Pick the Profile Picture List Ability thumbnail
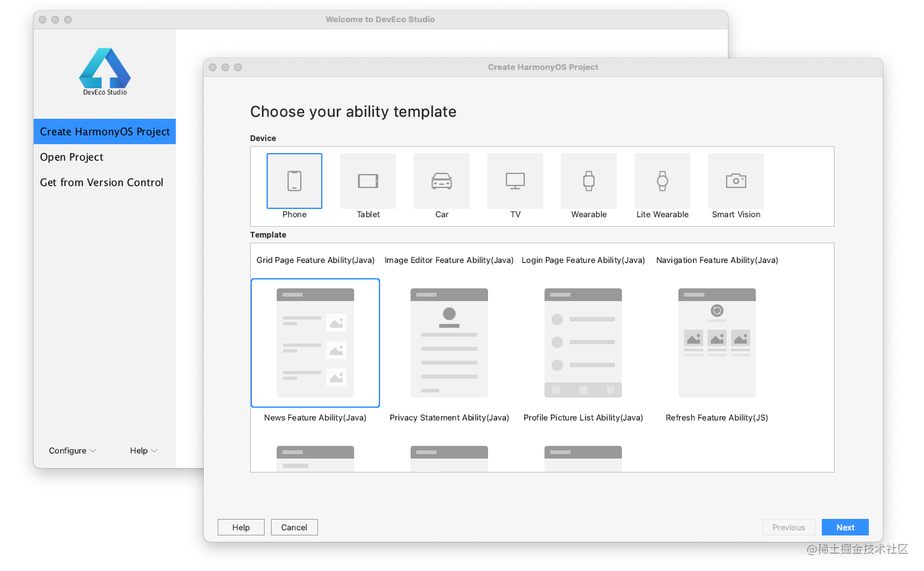Image resolution: width=924 pixels, height=571 pixels. click(x=583, y=343)
